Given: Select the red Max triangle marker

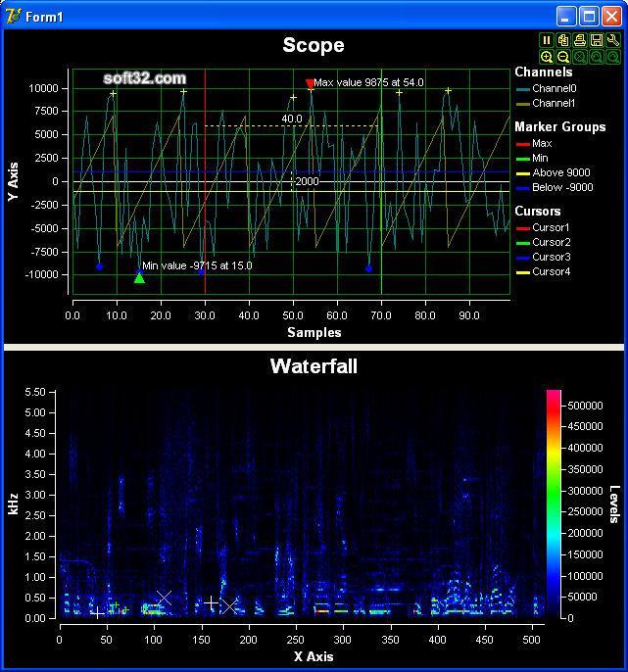Looking at the screenshot, I should [310, 83].
